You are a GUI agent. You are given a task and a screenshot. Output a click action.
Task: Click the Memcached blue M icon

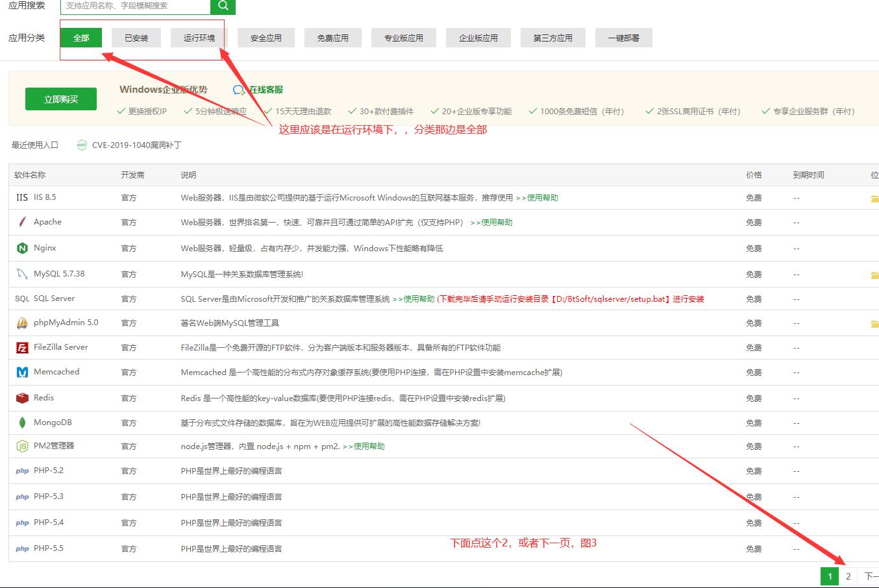pos(22,372)
